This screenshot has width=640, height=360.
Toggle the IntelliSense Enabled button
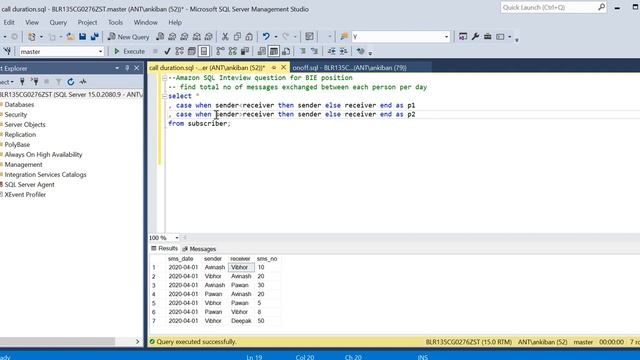pyautogui.click(x=204, y=51)
